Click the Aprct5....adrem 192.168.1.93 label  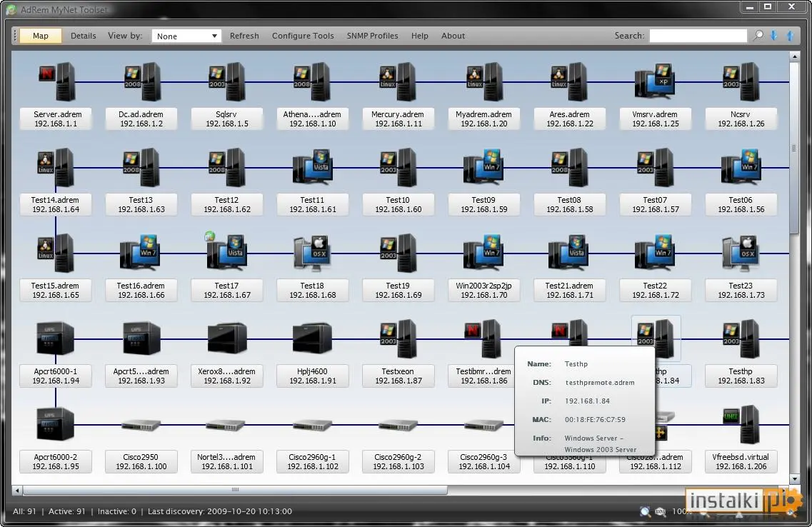point(141,376)
